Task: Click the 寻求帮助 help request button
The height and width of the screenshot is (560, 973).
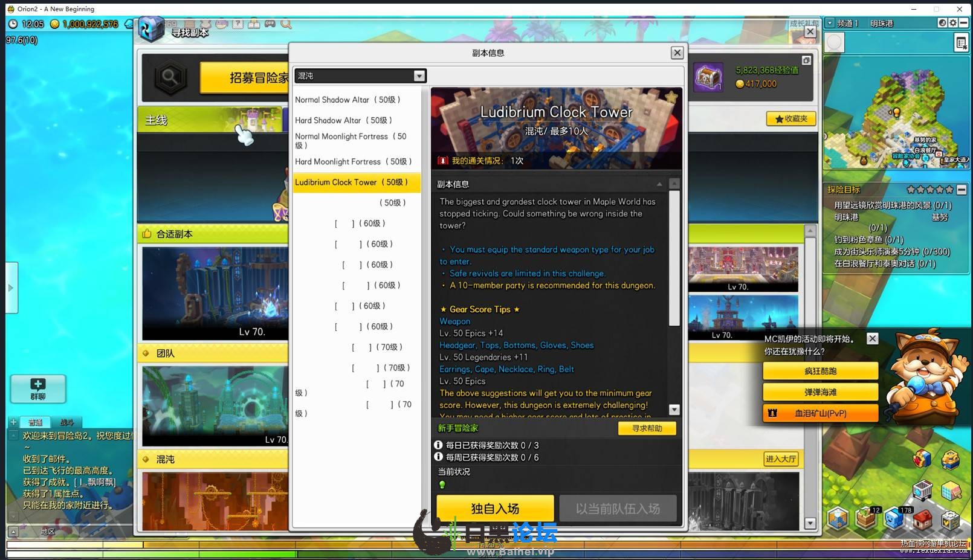Action: point(647,428)
